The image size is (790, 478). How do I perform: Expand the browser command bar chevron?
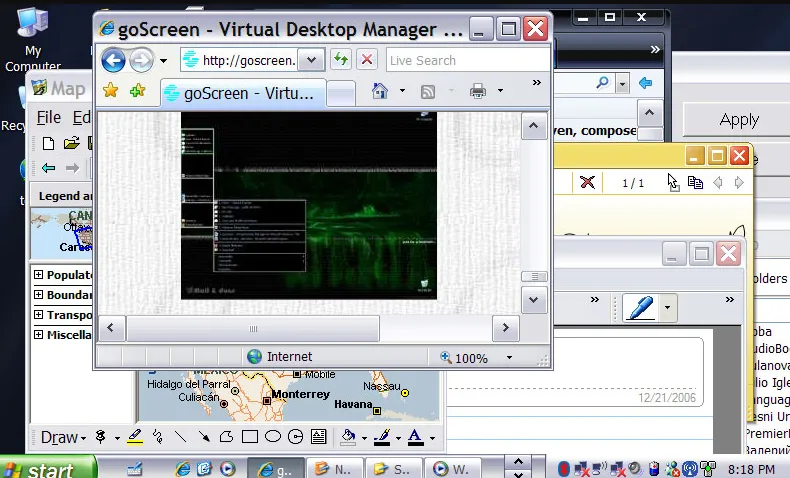click(537, 83)
